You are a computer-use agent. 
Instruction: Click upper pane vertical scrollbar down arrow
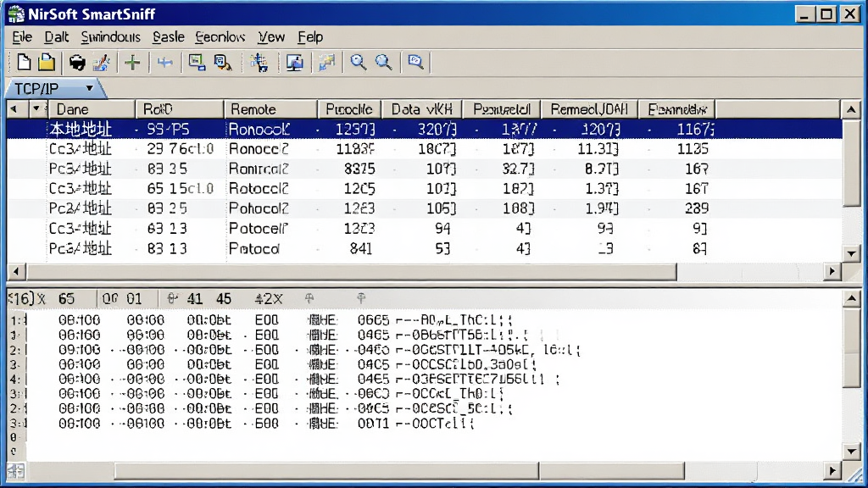851,253
